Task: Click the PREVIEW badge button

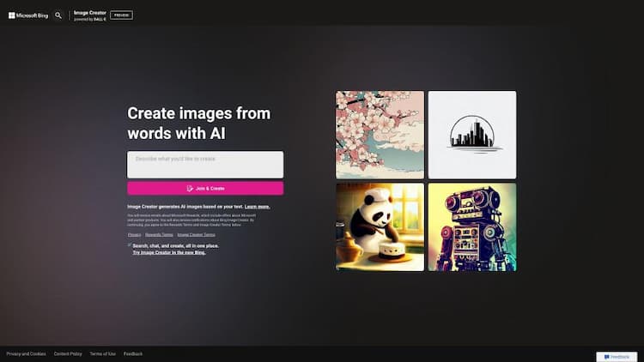Action: 121,15
